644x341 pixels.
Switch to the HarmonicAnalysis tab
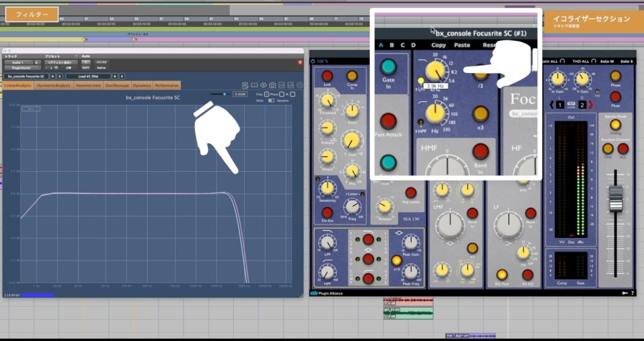pos(53,86)
